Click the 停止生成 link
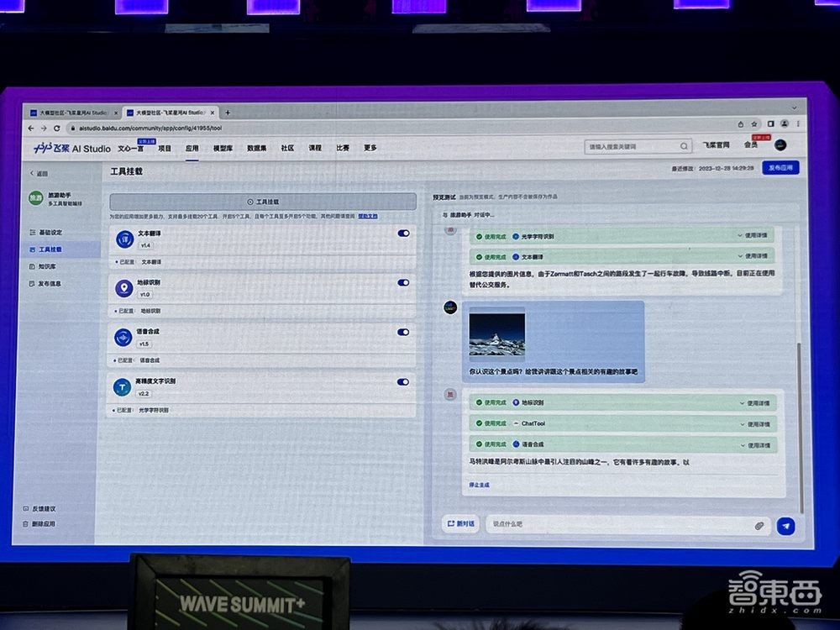840x630 pixels. pos(480,485)
